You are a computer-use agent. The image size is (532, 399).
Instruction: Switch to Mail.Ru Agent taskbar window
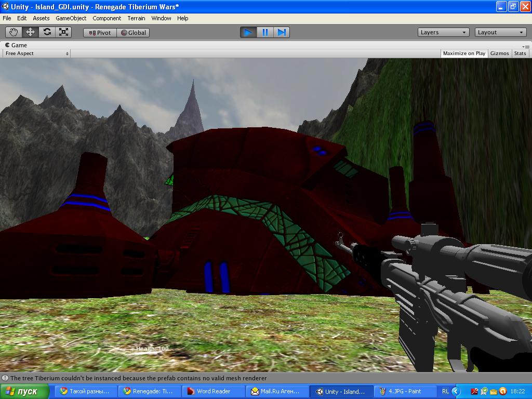(x=277, y=392)
